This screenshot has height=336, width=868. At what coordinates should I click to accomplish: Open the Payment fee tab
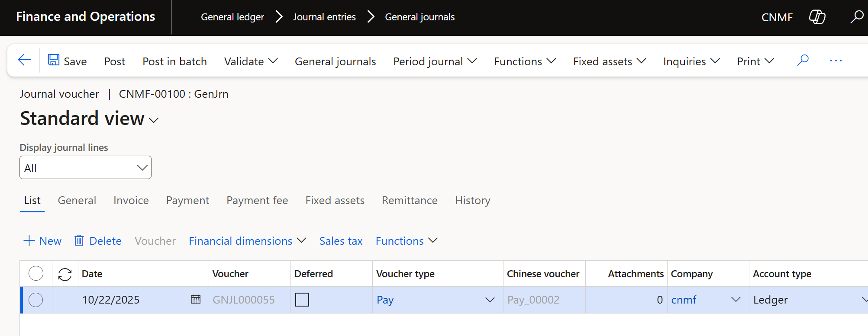click(257, 200)
